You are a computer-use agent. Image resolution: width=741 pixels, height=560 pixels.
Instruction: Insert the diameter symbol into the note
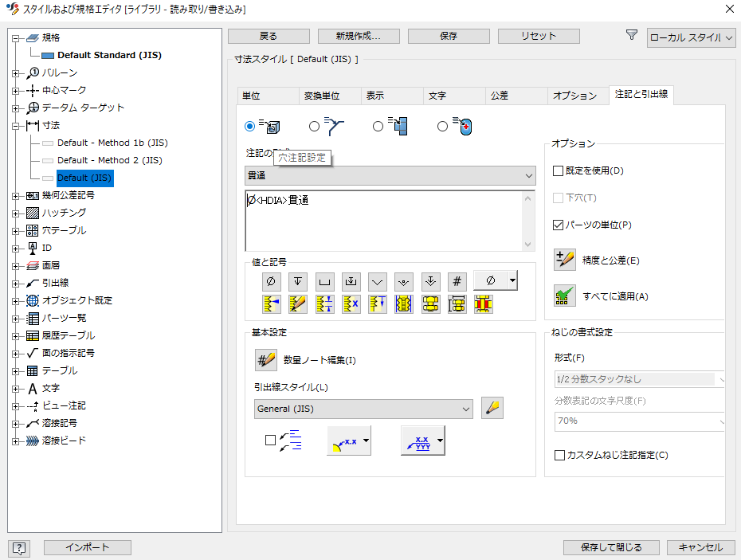271,281
